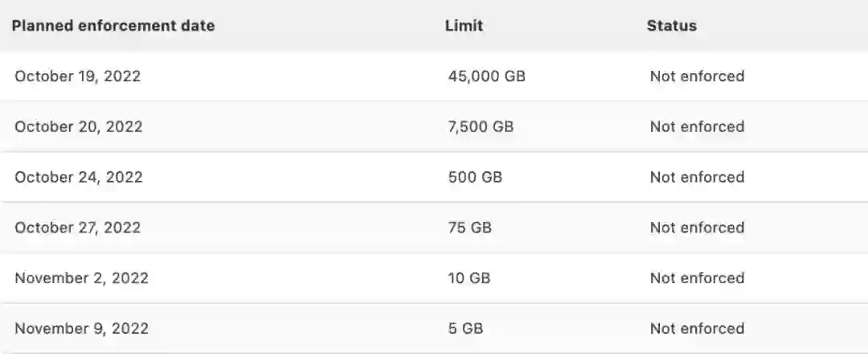The image size is (868, 354).
Task: Click Not enforced status for October 20
Action: pyautogui.click(x=697, y=126)
